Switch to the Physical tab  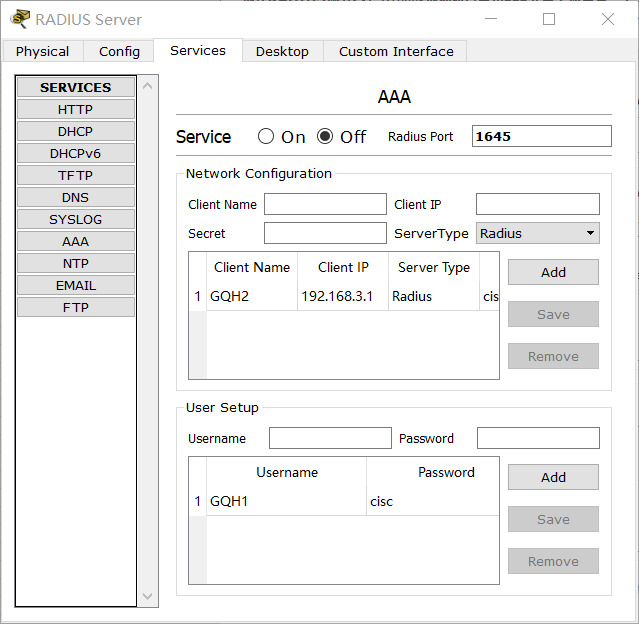tap(42, 51)
